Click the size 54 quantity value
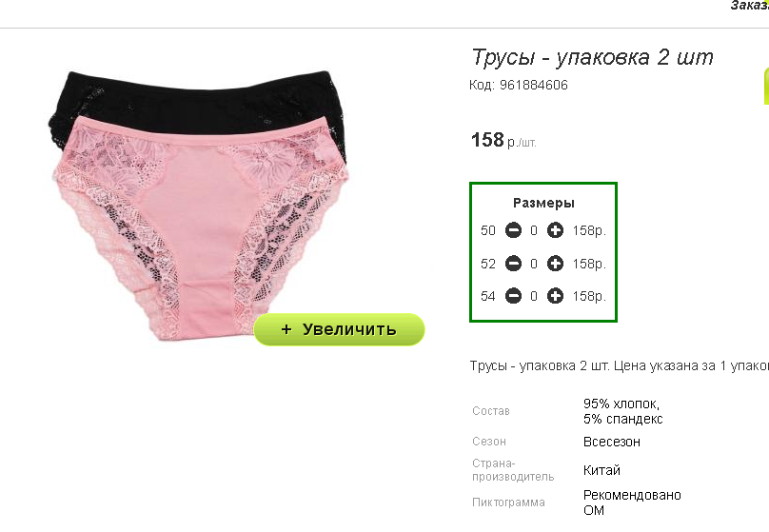 click(534, 296)
